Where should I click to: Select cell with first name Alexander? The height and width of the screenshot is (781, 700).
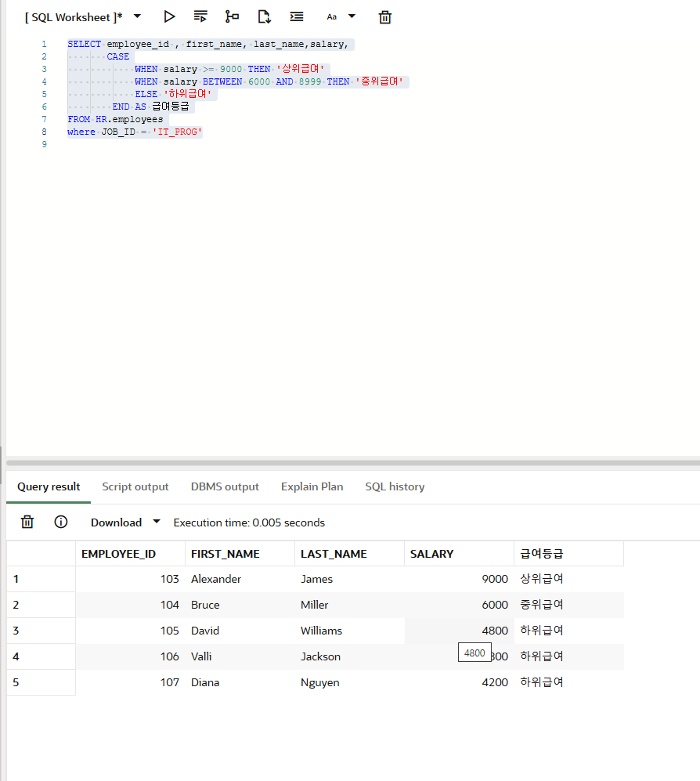tap(240, 579)
